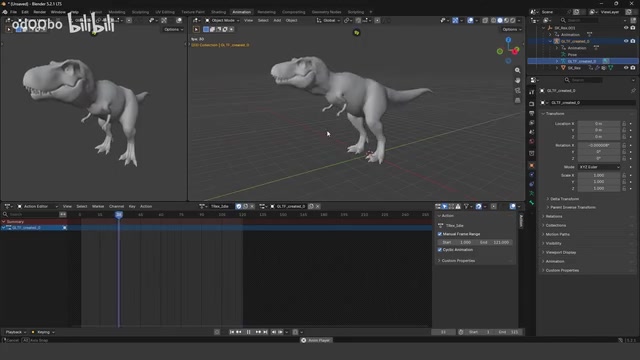Screen dimensions: 640x360
Task: Toggle Cyclic Animation checkbox
Action: [440, 249]
